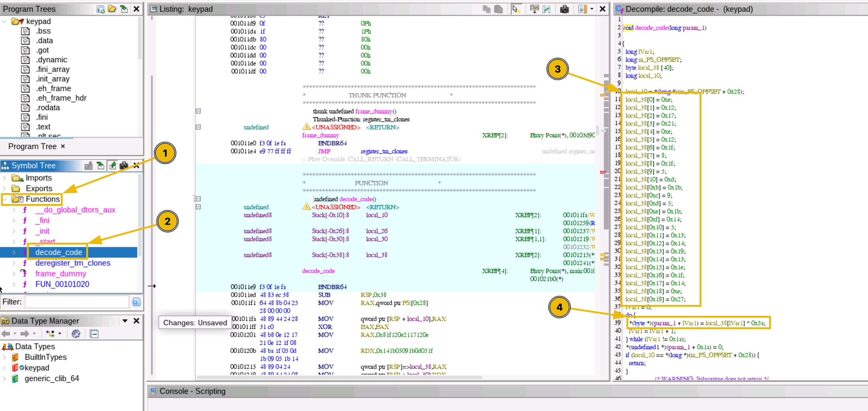Click the collapse all icon in Data Type Manager

click(94, 334)
